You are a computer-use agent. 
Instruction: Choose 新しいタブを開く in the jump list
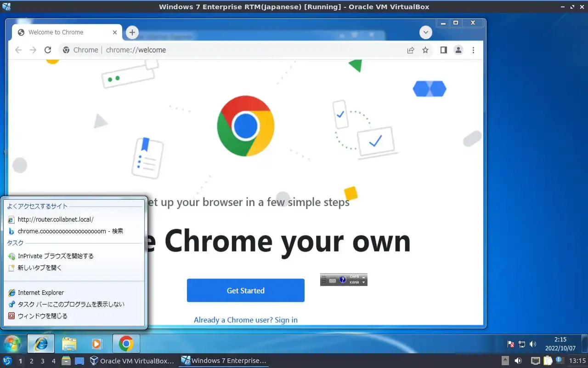[74, 267]
